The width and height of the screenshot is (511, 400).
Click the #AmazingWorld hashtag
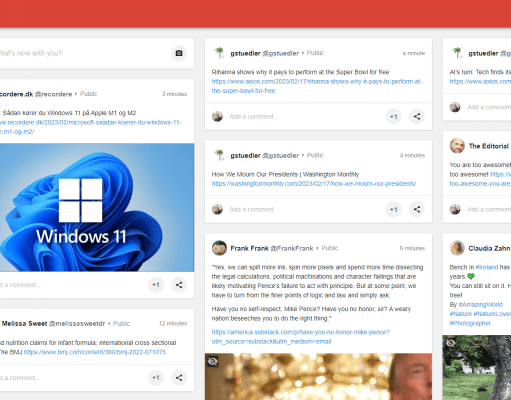(x=481, y=305)
